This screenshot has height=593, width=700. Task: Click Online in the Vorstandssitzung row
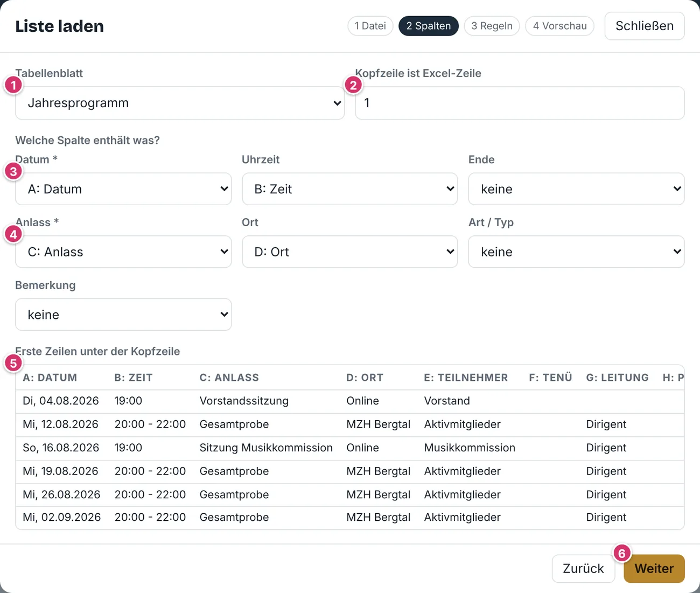tap(362, 401)
